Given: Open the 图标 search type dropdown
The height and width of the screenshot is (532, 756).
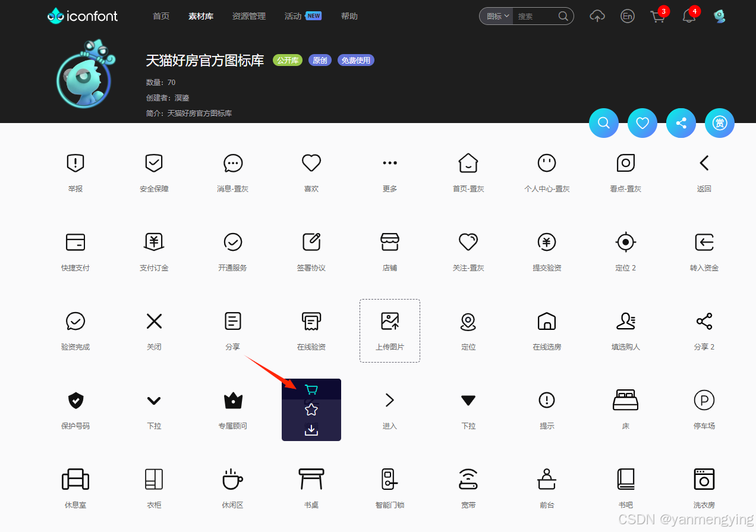Looking at the screenshot, I should coord(497,16).
